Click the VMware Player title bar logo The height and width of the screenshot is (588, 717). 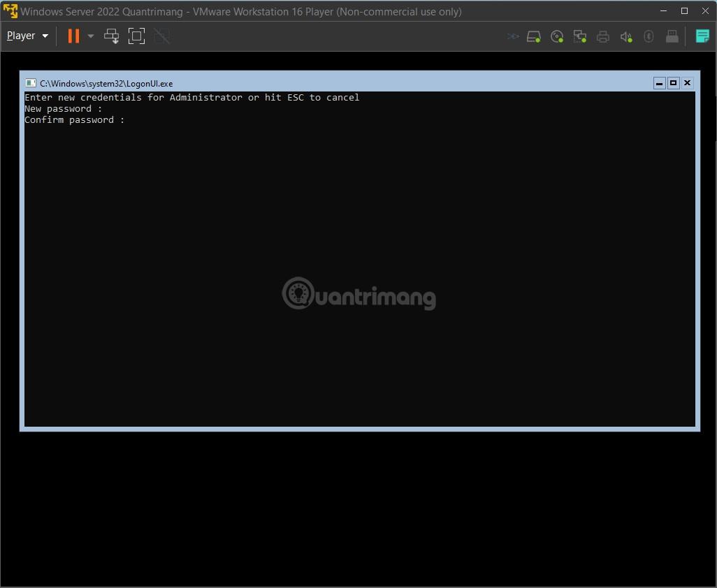pos(10,11)
